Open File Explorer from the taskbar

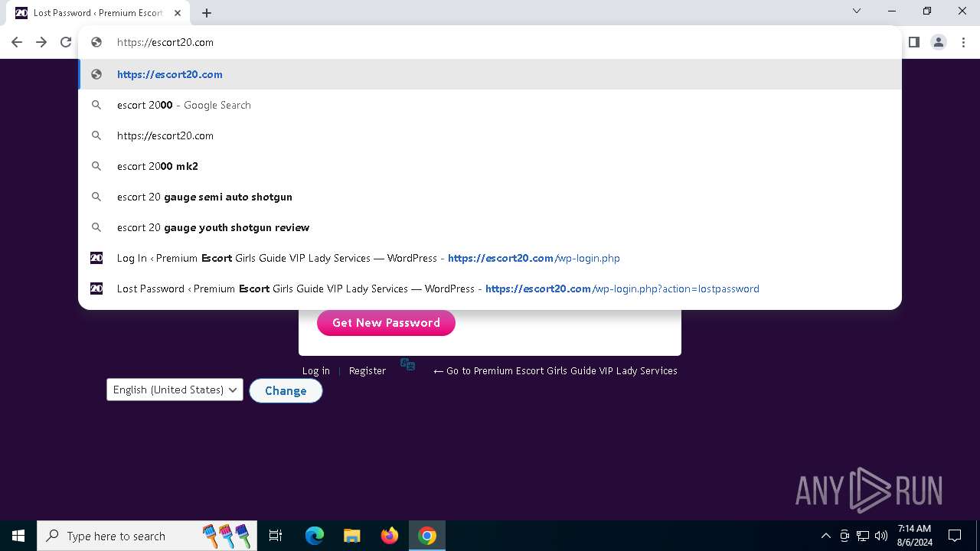[x=351, y=536]
